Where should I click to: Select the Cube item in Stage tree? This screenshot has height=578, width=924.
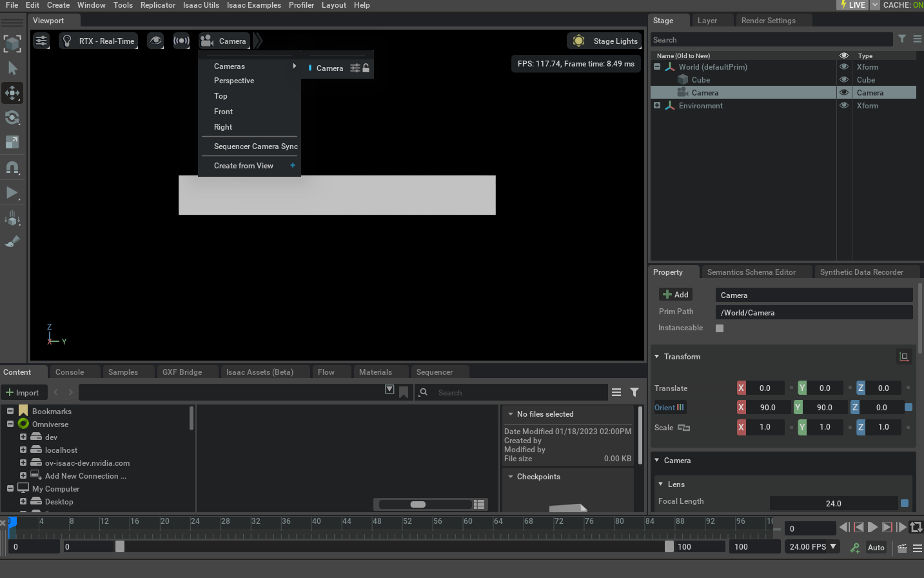click(x=701, y=80)
